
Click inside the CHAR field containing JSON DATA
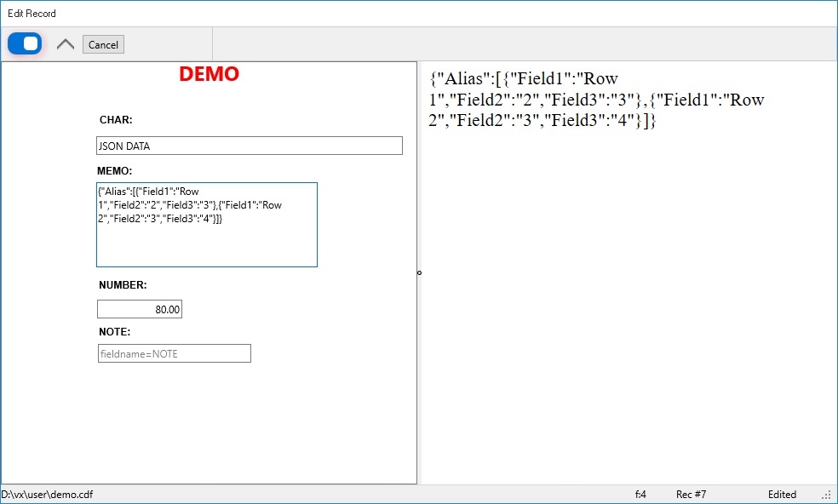[x=249, y=145]
